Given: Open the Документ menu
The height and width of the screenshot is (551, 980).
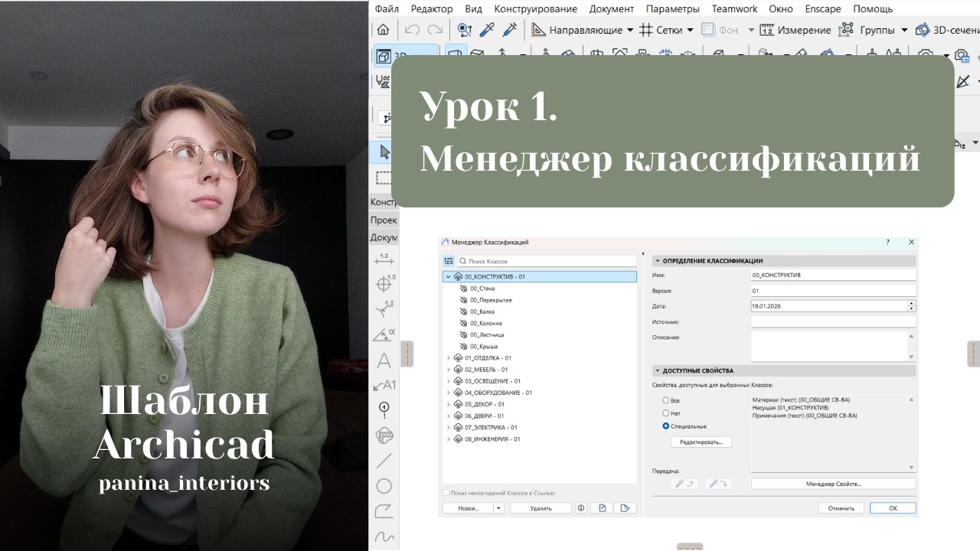Looking at the screenshot, I should tap(612, 8).
